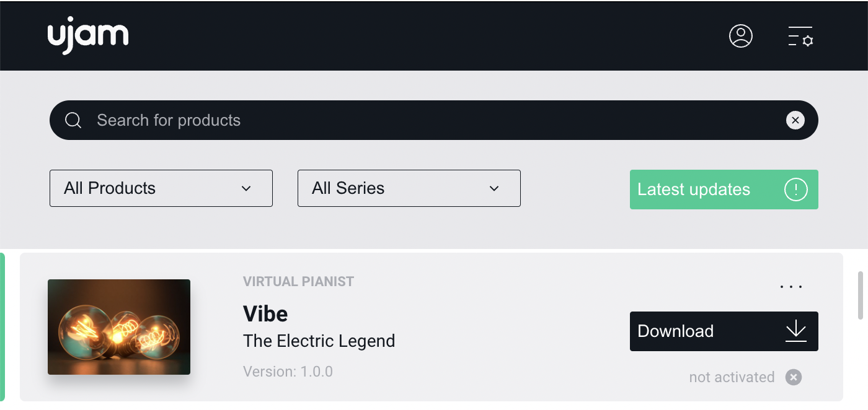Click the UJAM logo
The width and height of the screenshot is (868, 410).
click(88, 35)
